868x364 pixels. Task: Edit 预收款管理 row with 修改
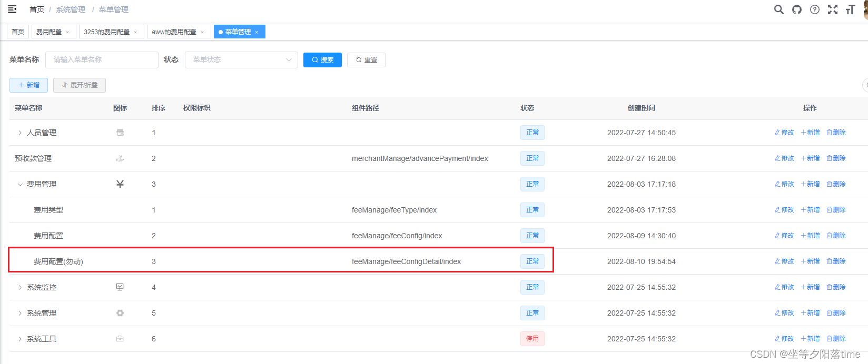(784, 158)
